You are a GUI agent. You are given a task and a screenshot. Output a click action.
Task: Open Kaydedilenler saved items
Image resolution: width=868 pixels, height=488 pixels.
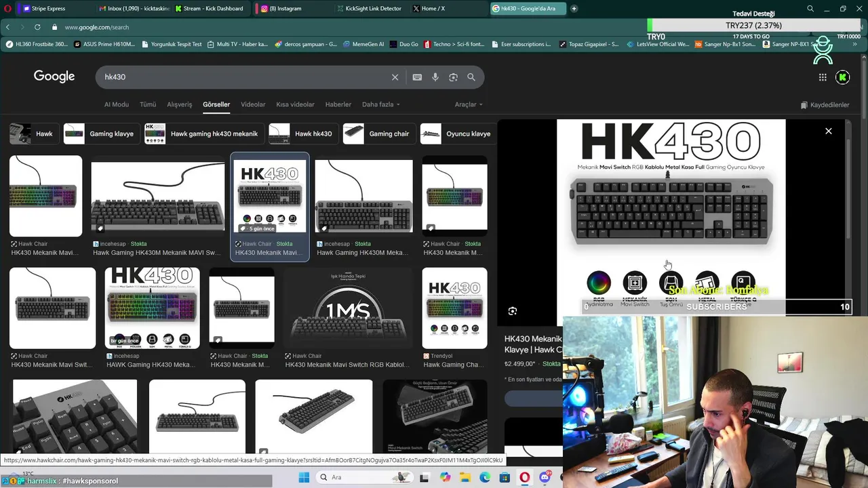(x=825, y=105)
